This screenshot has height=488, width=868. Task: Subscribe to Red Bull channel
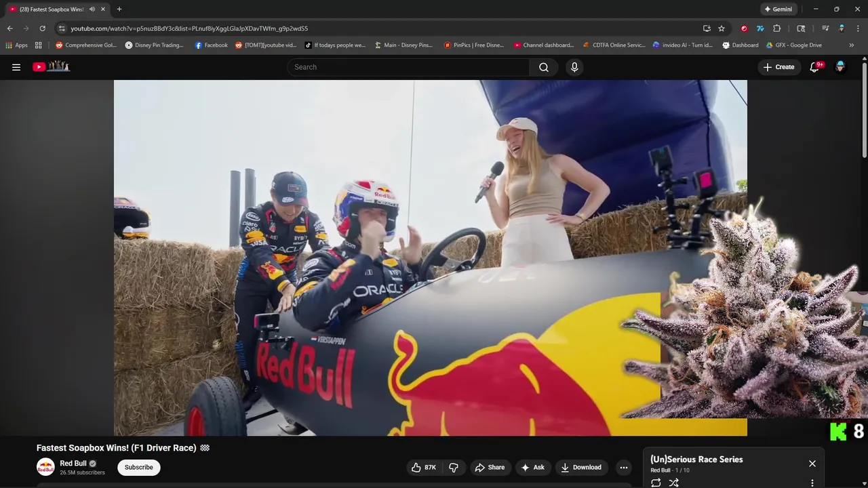tap(139, 467)
